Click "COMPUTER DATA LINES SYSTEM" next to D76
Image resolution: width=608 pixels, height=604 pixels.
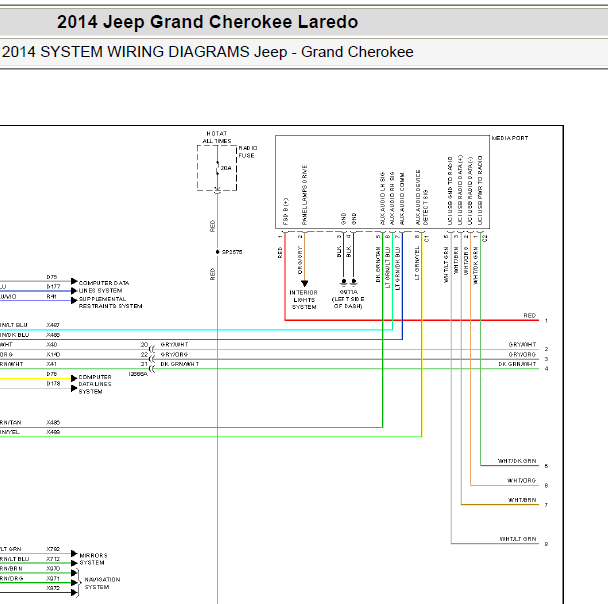point(95,384)
